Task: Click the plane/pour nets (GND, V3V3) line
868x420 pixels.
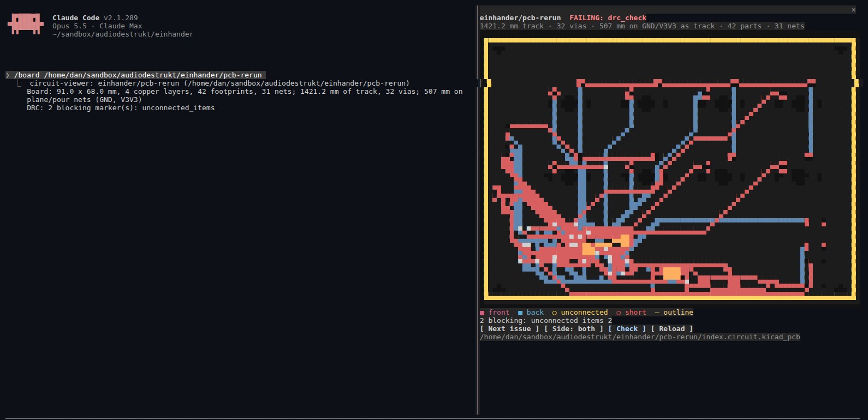Action: point(84,100)
